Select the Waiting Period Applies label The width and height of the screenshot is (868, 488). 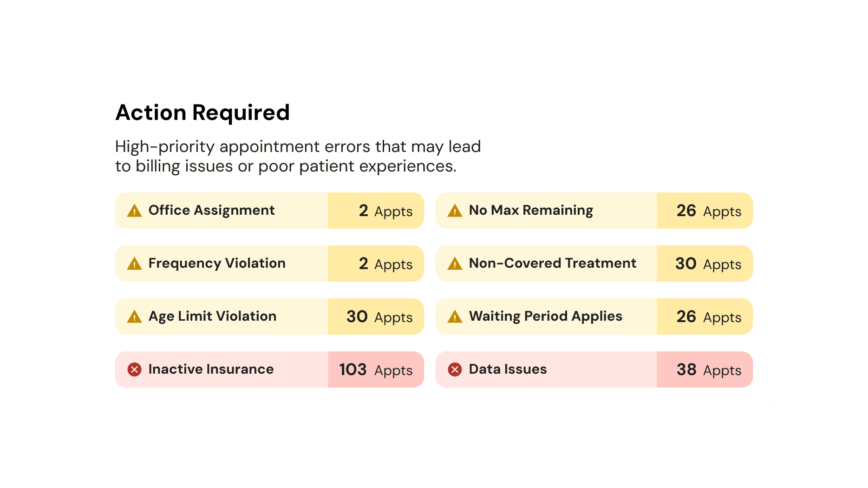coord(545,317)
